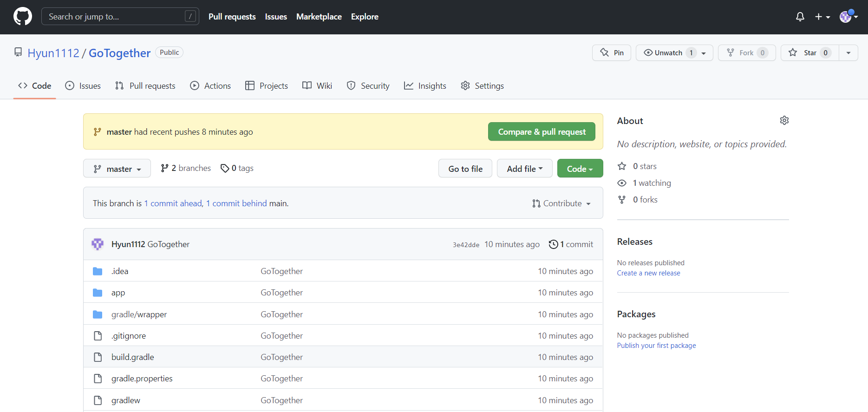Image resolution: width=868 pixels, height=412 pixels.
Task: Open the 1 commit ahead link
Action: 173,203
